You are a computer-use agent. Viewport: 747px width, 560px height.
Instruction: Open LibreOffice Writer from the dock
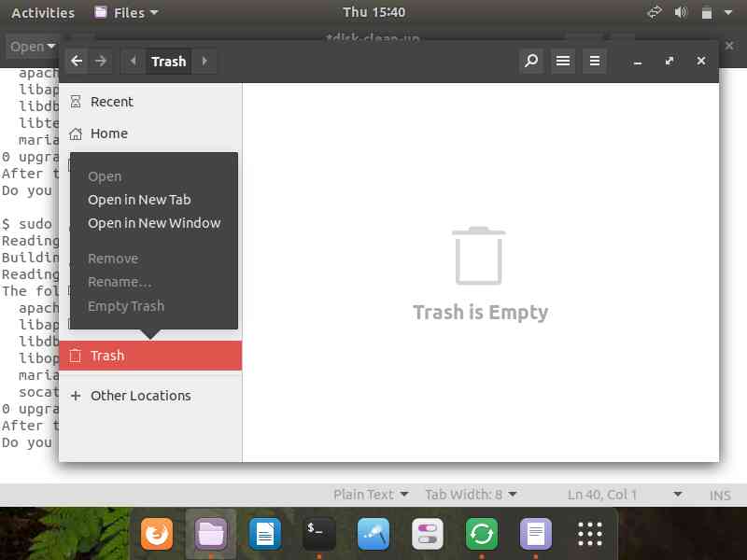265,534
